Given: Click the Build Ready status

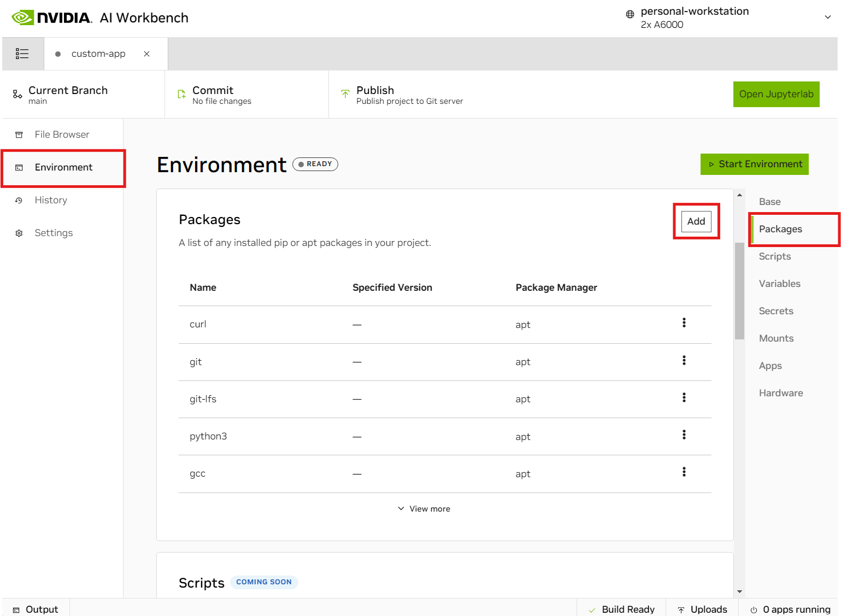Looking at the screenshot, I should pos(621,609).
